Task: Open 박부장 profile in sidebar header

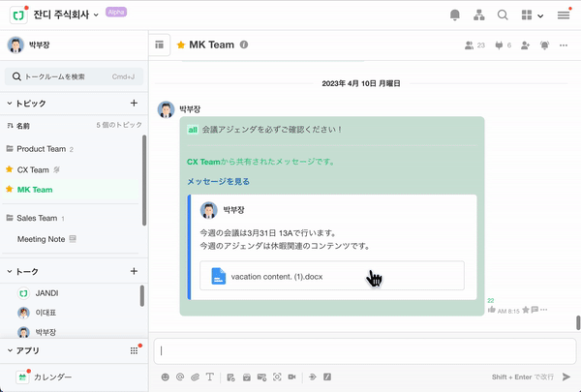Action: pyautogui.click(x=28, y=45)
